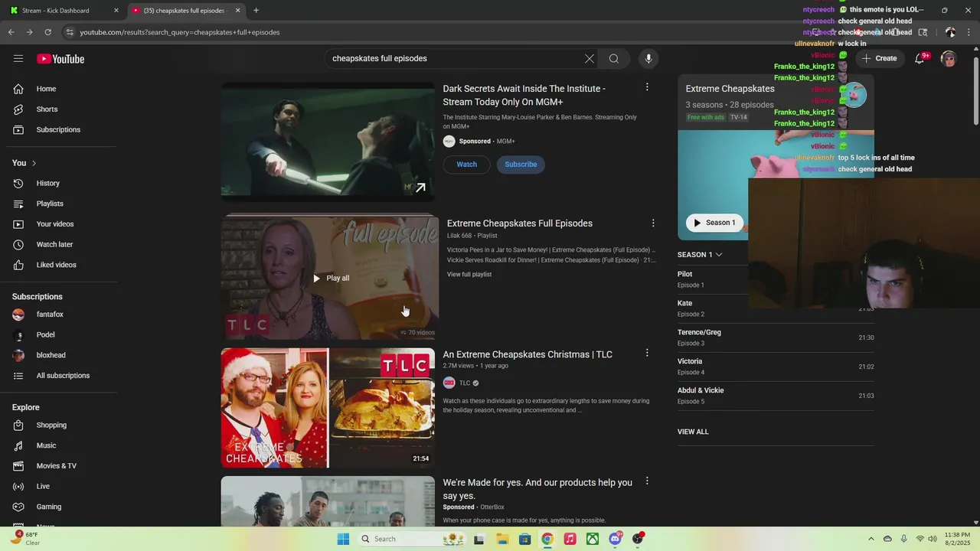Play Season 1 of Extreme Cheapskates
980x551 pixels.
(714, 223)
